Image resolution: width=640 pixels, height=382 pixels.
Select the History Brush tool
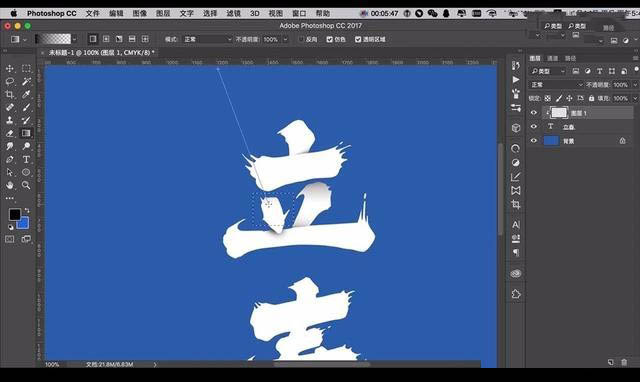[26, 120]
